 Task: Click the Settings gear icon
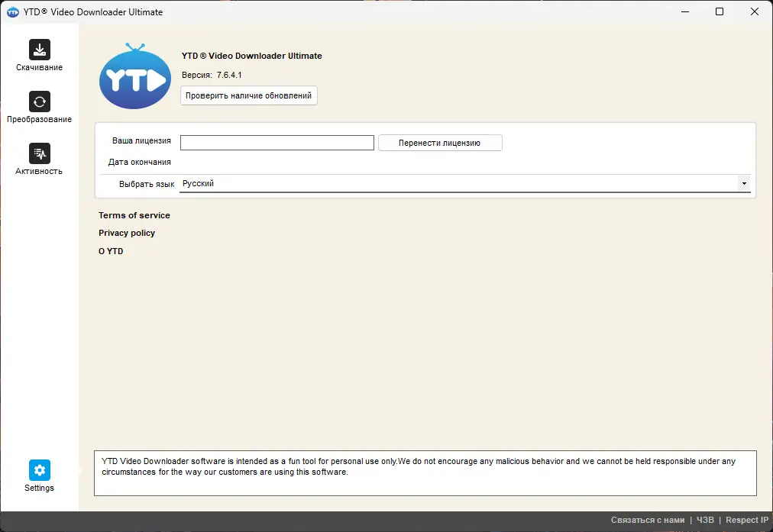(x=40, y=470)
